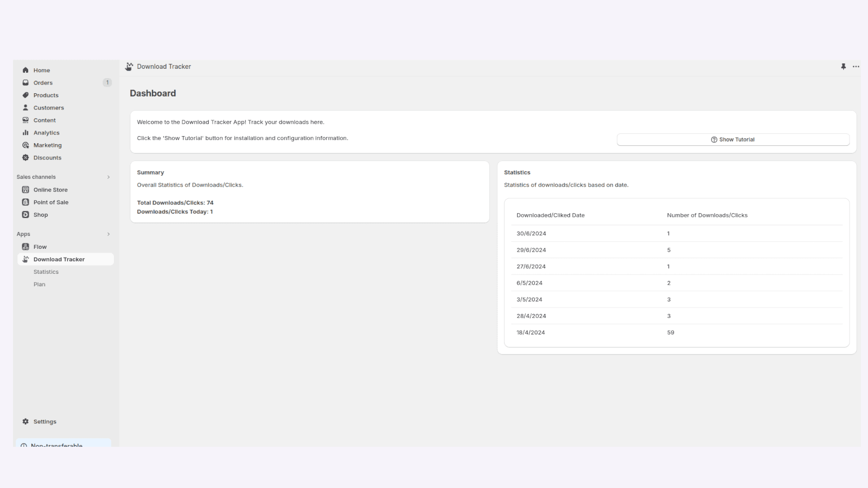Toggle selection of the Online Store channel
868x488 pixels.
click(x=50, y=189)
